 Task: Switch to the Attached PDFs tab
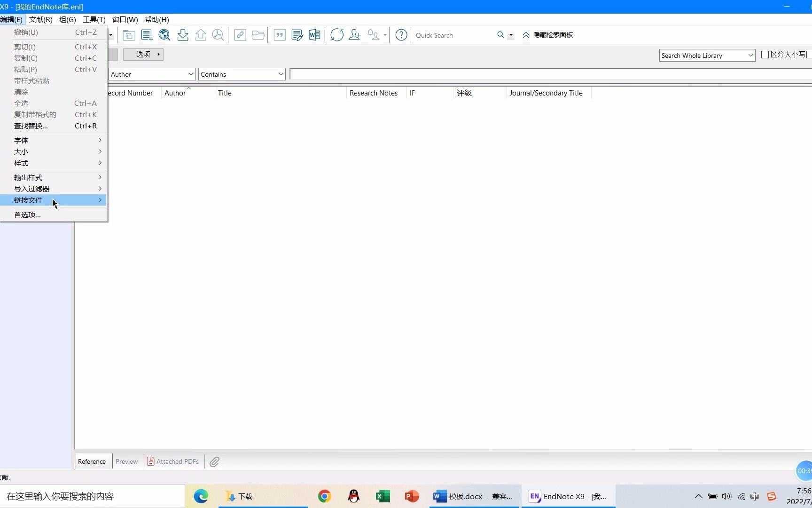(x=173, y=461)
